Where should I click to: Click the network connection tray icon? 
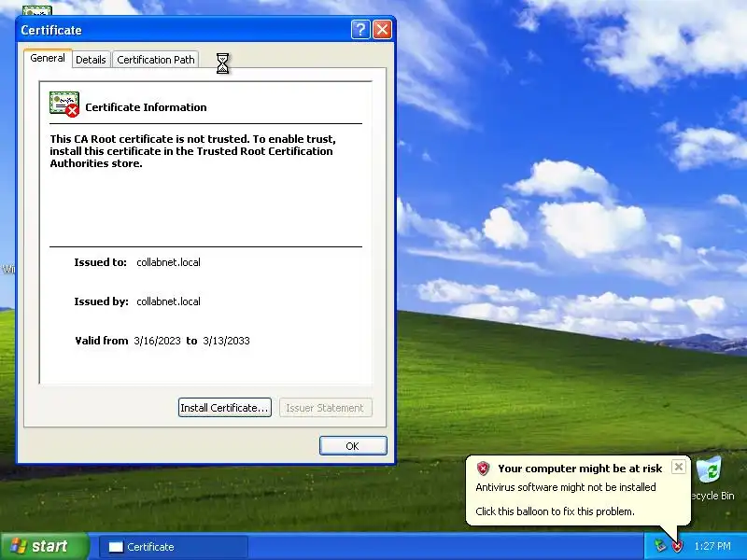[x=660, y=546]
